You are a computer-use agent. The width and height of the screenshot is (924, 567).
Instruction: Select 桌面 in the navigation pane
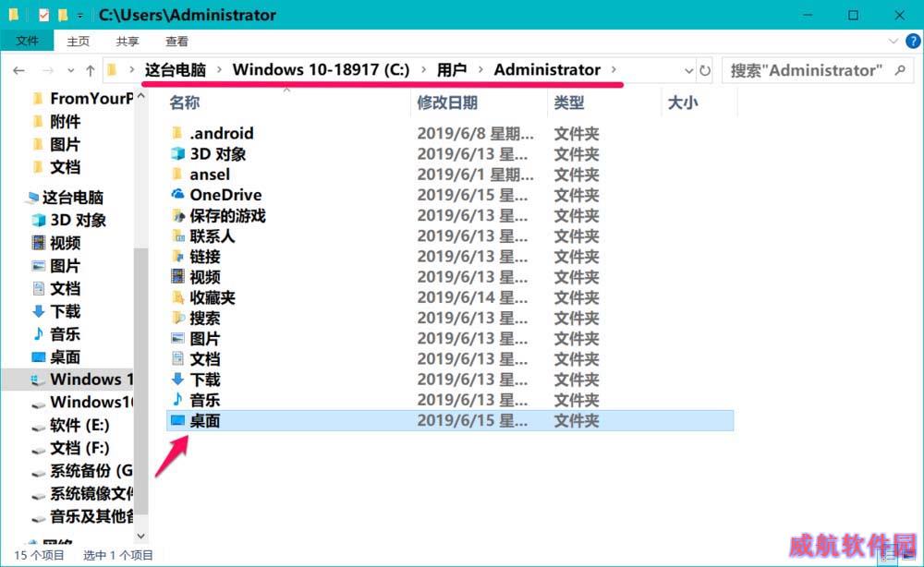[56, 356]
